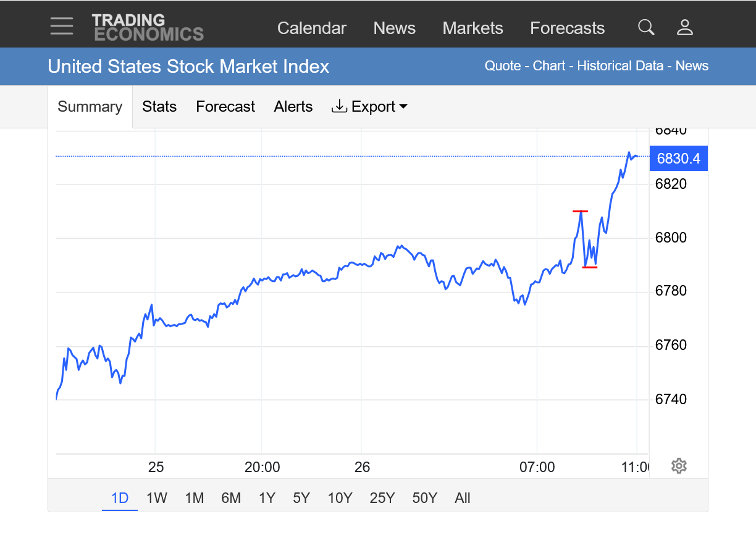The height and width of the screenshot is (556, 756).
Task: Open the Forecasts top navigation item
Action: click(x=567, y=28)
